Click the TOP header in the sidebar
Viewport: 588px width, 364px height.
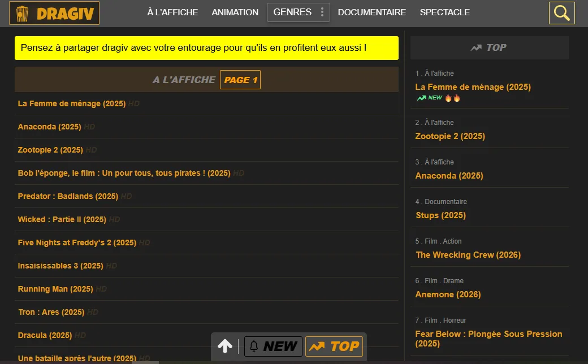[489, 48]
